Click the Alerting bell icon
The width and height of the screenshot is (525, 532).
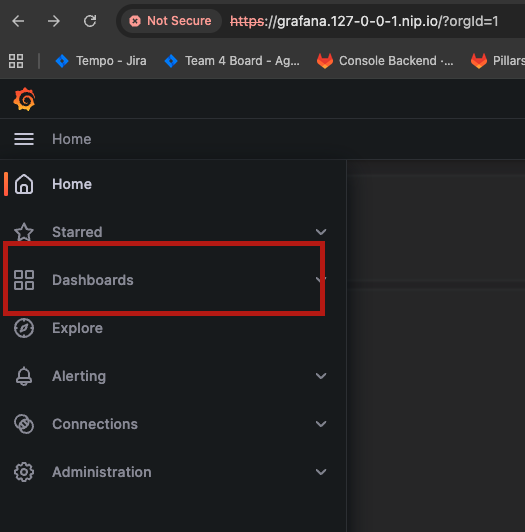click(x=24, y=376)
